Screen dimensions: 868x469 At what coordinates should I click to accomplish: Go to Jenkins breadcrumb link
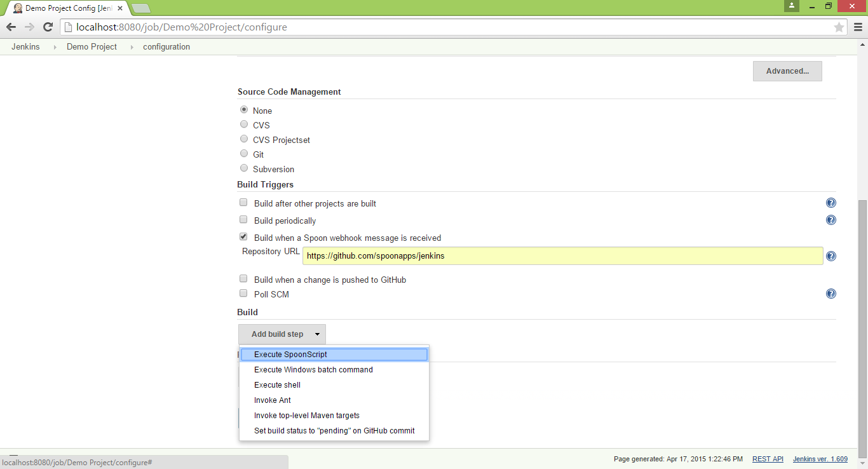(25, 47)
